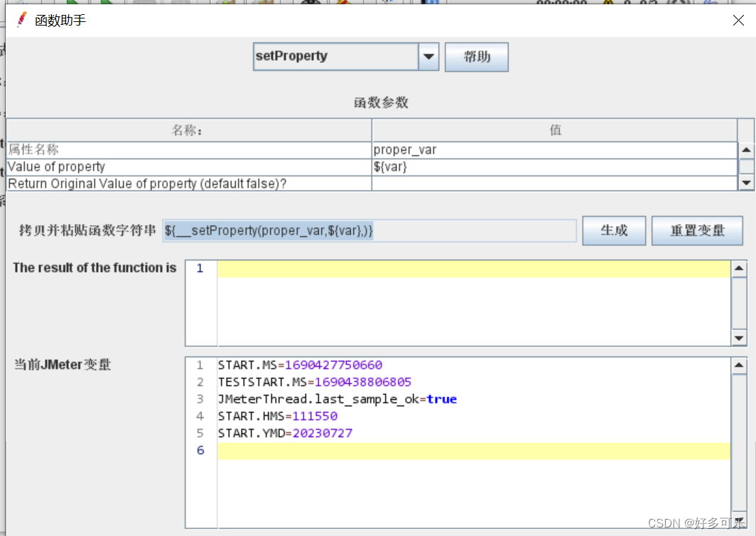Click the 函数参数 section label
Image resolution: width=756 pixels, height=536 pixels.
pos(381,102)
